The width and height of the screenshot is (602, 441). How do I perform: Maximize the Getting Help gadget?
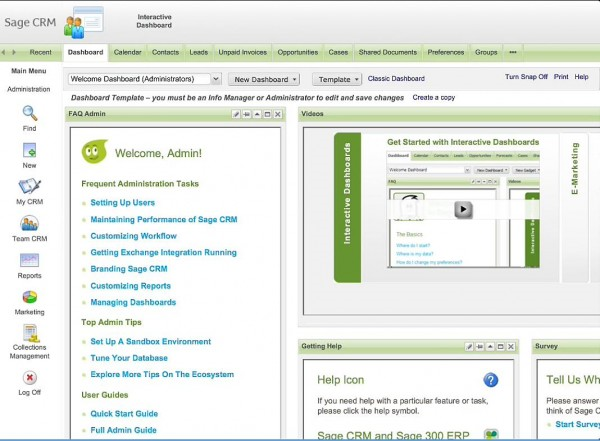500,347
